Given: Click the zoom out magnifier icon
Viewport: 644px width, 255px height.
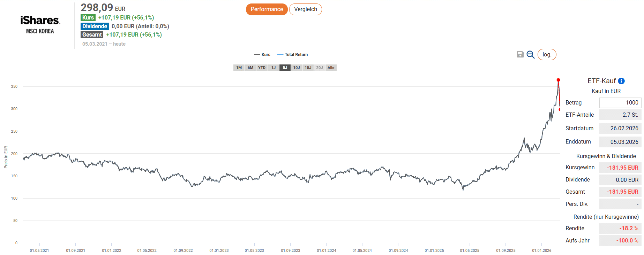Looking at the screenshot, I should click(530, 55).
